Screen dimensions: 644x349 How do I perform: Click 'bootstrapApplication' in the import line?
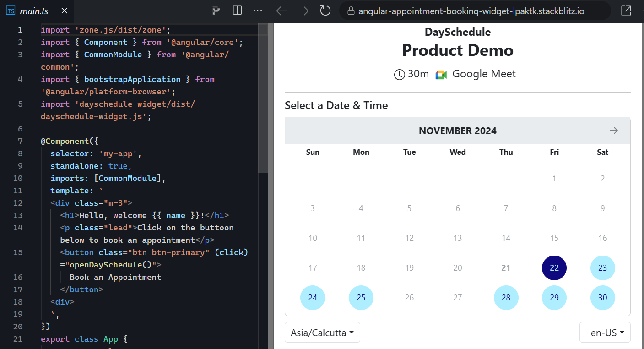tap(132, 79)
